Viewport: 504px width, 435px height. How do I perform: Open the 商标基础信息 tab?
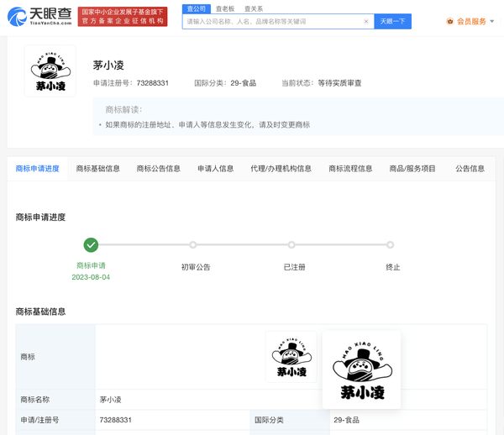pos(98,169)
